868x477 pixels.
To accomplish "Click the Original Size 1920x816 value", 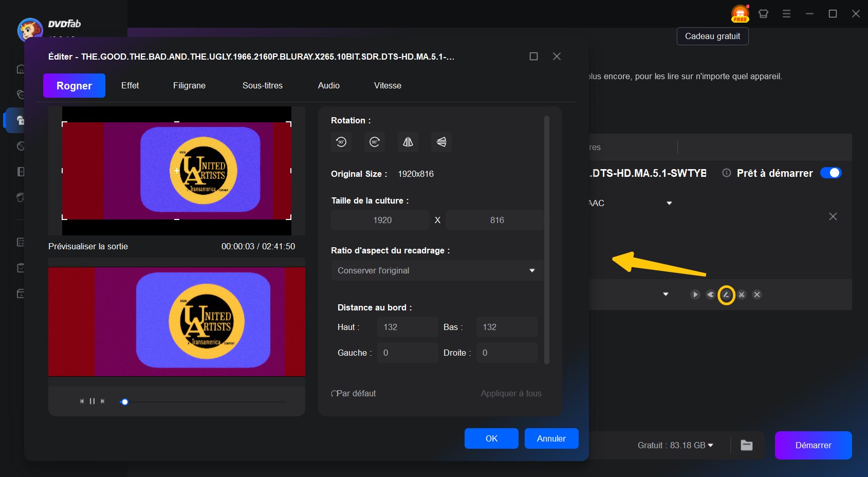I will coord(416,174).
